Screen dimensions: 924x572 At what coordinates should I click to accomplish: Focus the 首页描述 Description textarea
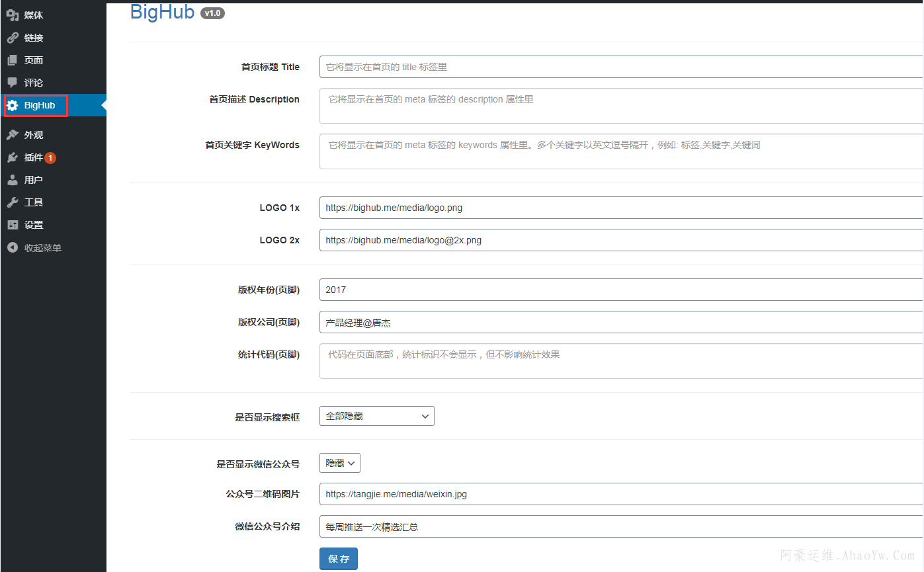[622, 106]
